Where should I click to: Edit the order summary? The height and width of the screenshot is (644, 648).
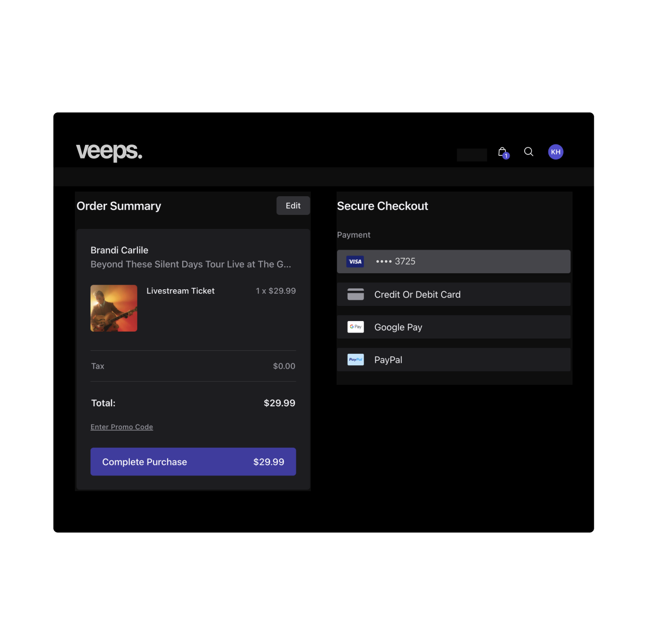coord(293,206)
